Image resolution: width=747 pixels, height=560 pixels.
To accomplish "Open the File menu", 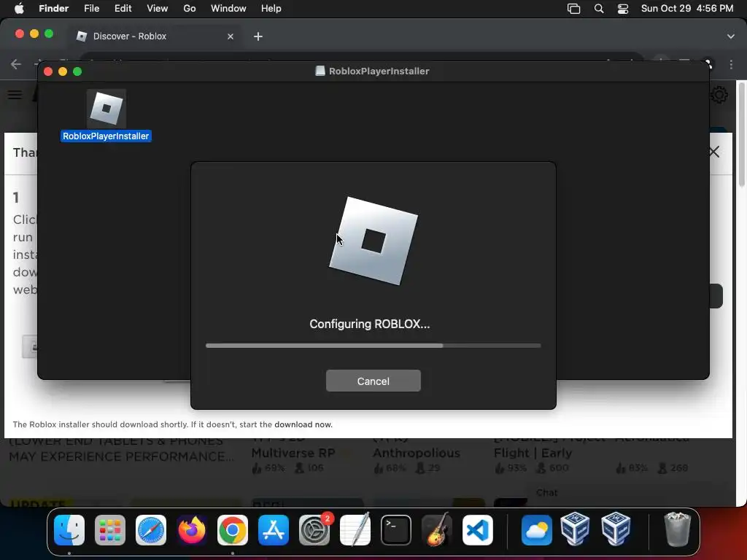I will [91, 9].
